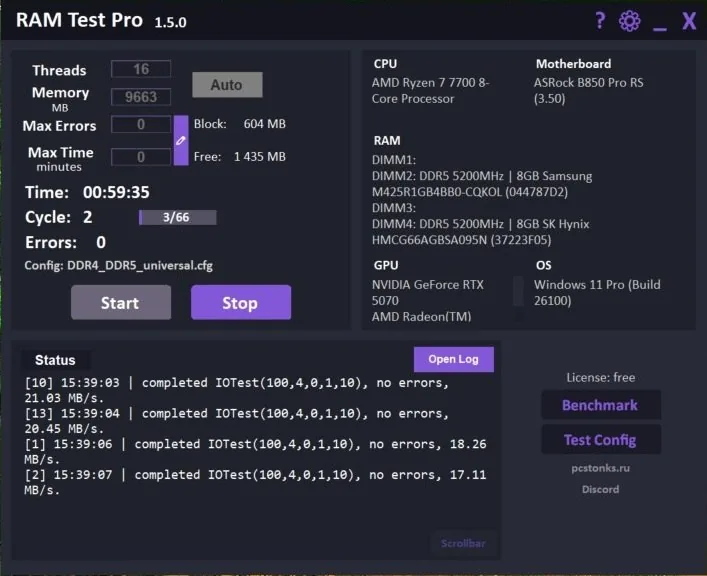This screenshot has height=576, width=707.
Task: Click the Memory MB input field
Action: pos(141,97)
